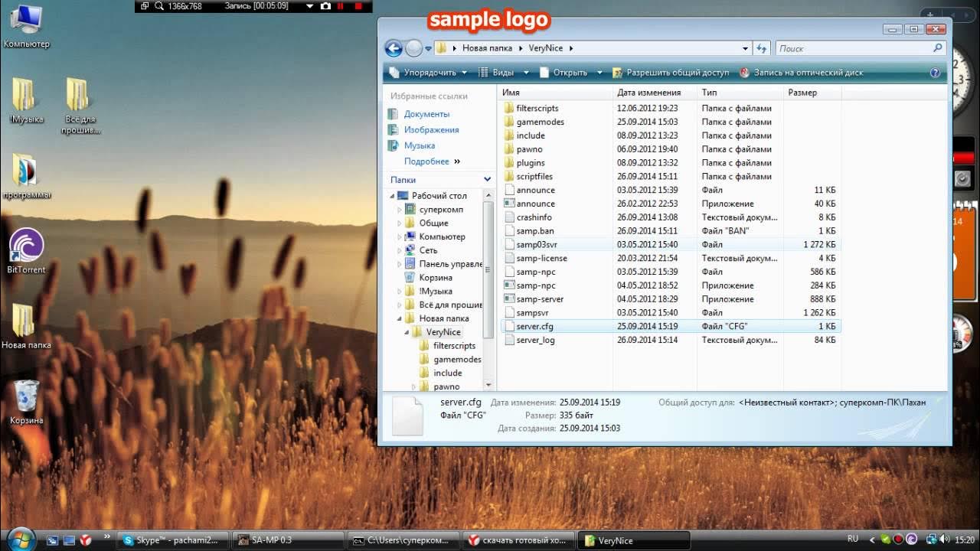This screenshot has width=980, height=551.
Task: Click the refresh button beside the address bar
Action: coord(762,48)
